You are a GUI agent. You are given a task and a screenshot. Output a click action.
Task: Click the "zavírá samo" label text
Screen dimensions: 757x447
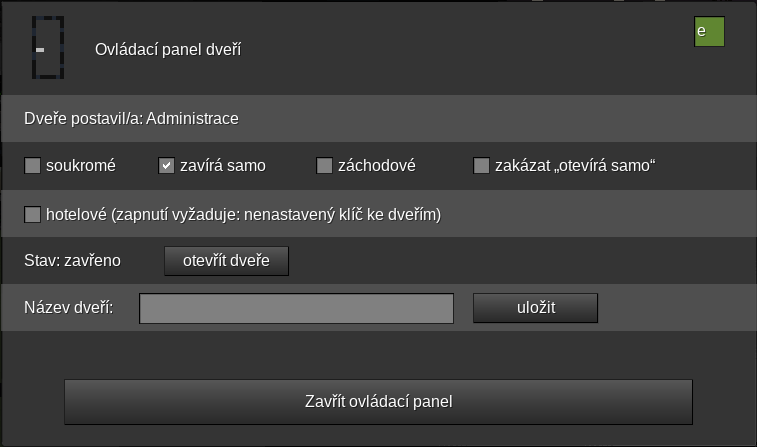click(223, 166)
